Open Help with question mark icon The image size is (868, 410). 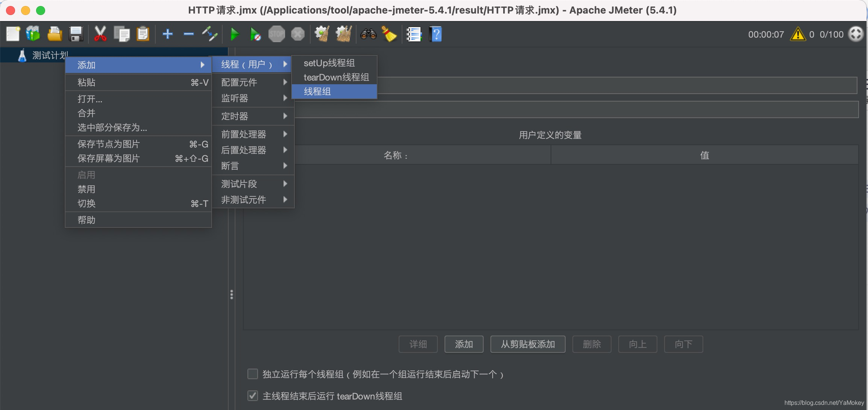(436, 34)
